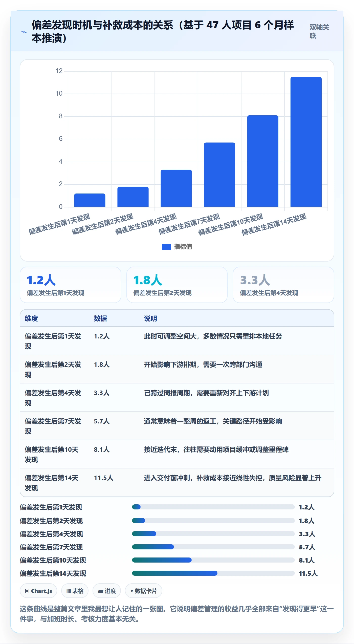Screen dimensions: 354x644
Task: Click table cell 11.5人
Action: coord(104,478)
